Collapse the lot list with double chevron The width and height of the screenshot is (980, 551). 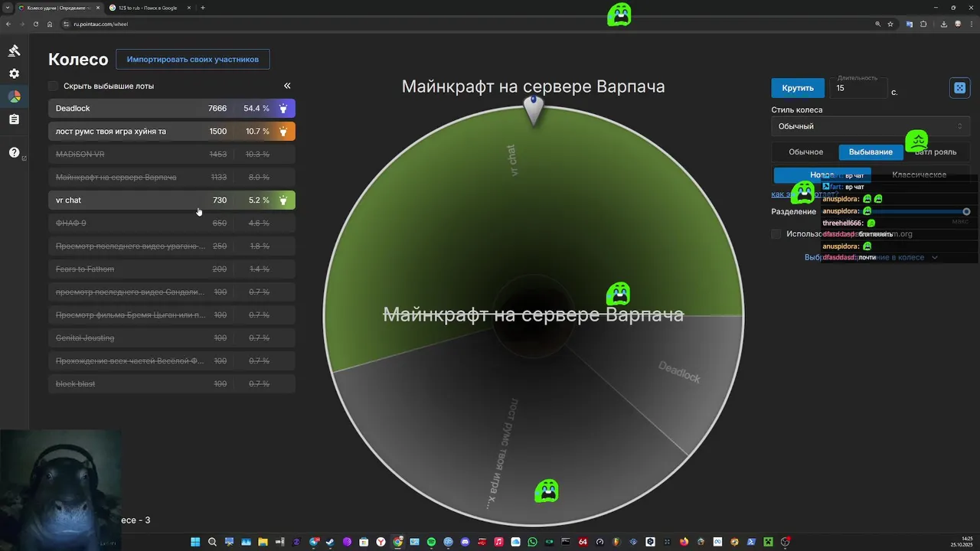(x=287, y=86)
